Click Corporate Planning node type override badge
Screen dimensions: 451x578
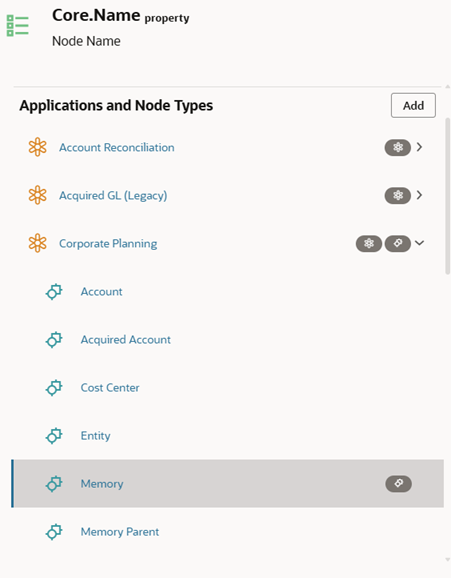[398, 243]
